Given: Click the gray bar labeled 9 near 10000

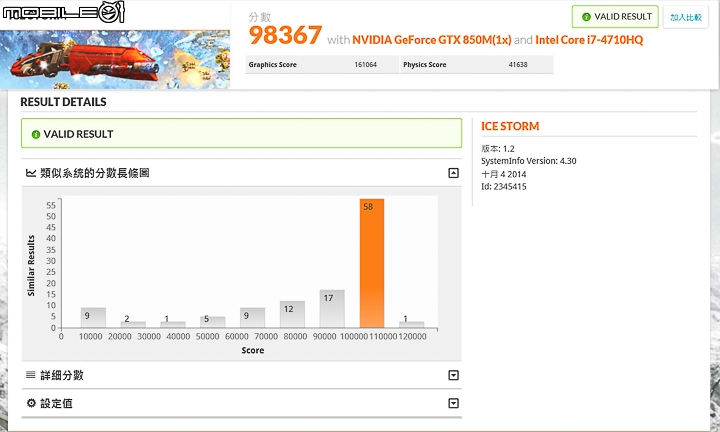Looking at the screenshot, I should coord(93,318).
